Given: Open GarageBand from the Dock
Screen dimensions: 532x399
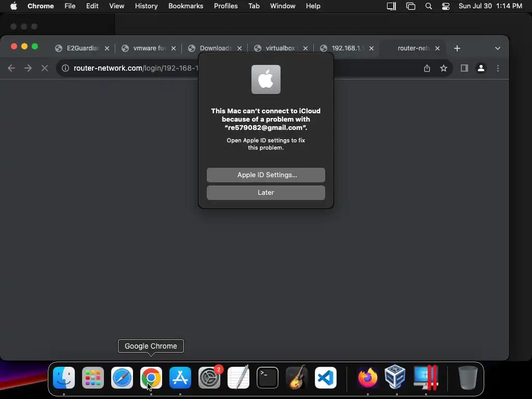Looking at the screenshot, I should click(x=297, y=377).
